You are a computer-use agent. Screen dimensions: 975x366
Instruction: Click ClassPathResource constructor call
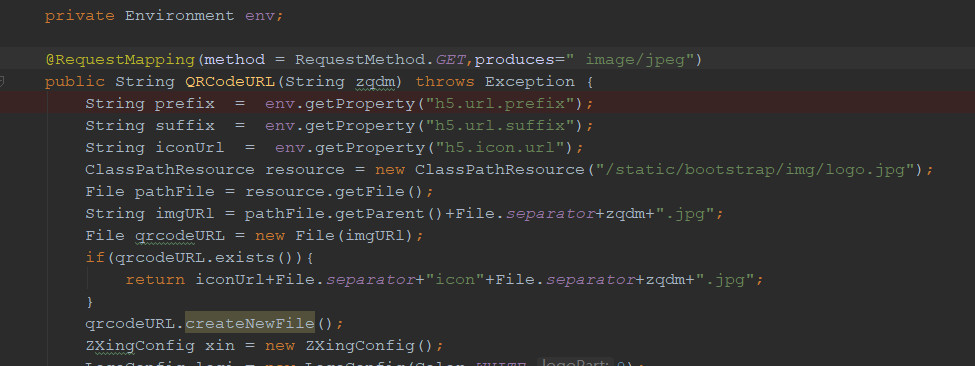pos(500,170)
